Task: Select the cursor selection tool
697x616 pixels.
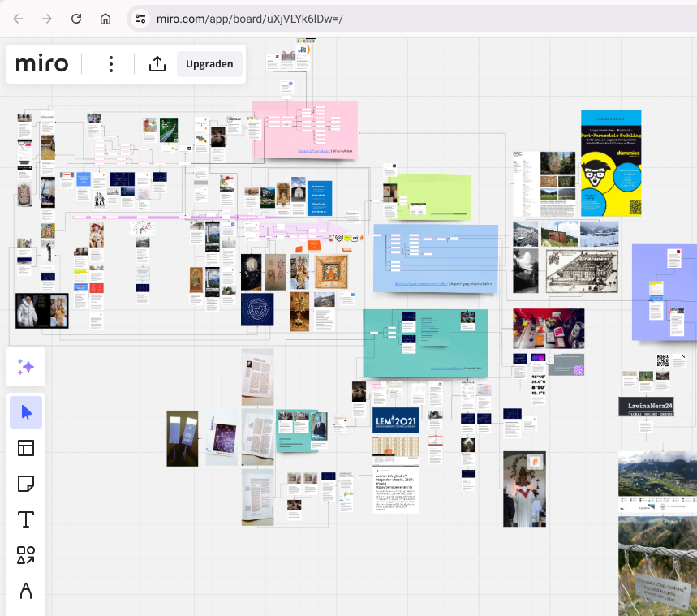Action: [26, 412]
